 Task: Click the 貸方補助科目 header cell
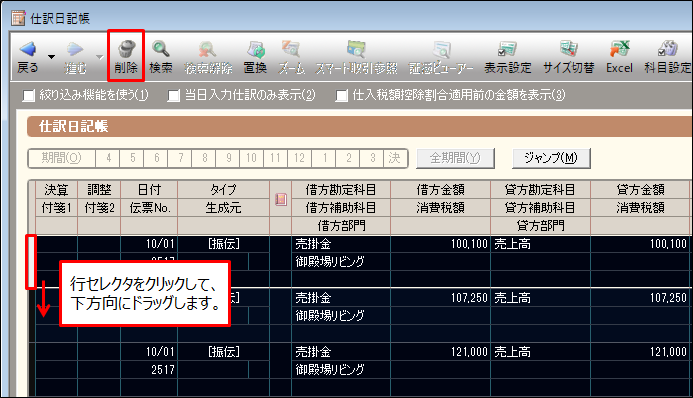[540, 208]
